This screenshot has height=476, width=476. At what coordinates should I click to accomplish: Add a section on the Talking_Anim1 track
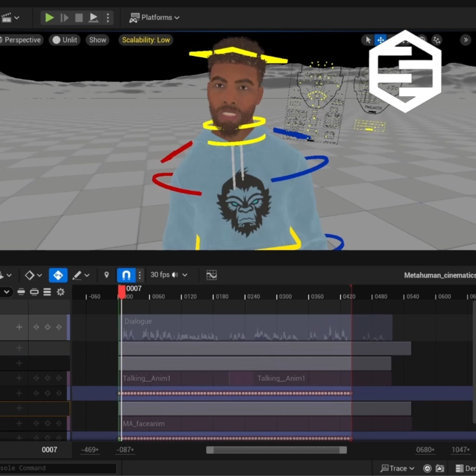19,378
